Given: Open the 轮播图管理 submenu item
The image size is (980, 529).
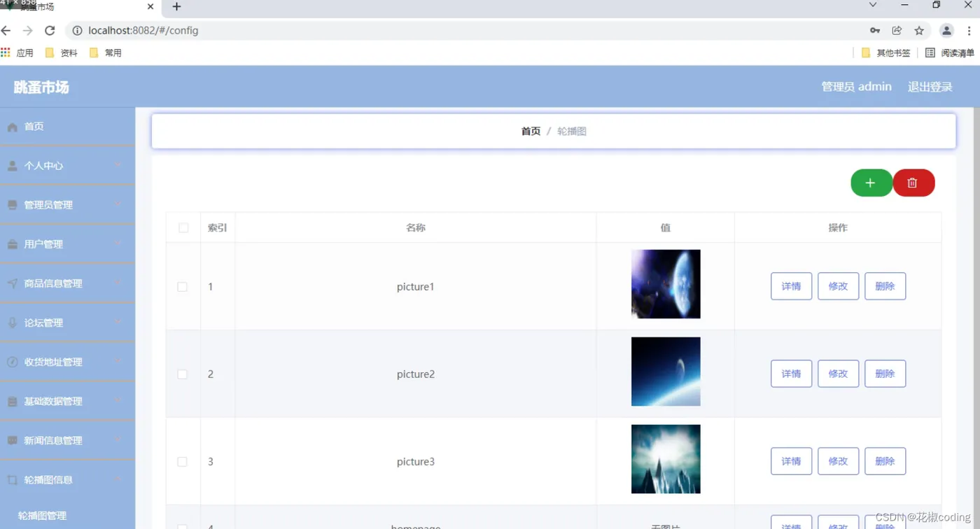Looking at the screenshot, I should pos(43,516).
